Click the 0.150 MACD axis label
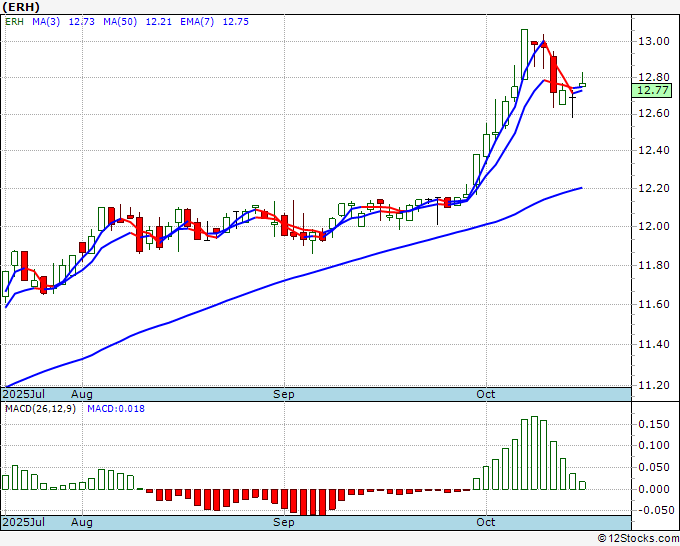Image resolution: width=680 pixels, height=546 pixels. (x=654, y=424)
